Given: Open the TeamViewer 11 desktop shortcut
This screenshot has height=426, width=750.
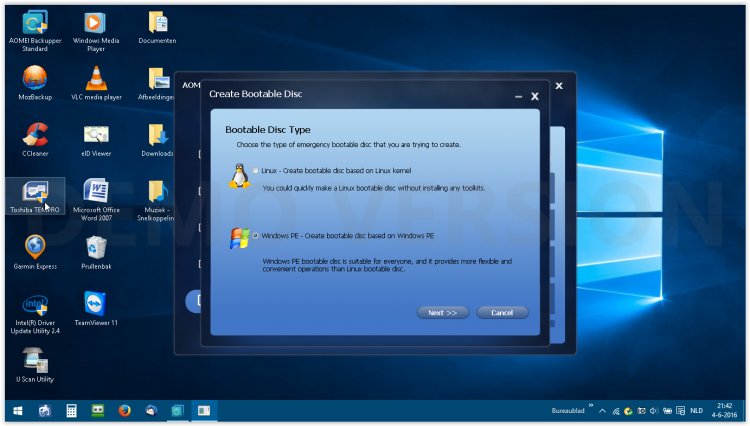Looking at the screenshot, I should click(x=96, y=304).
